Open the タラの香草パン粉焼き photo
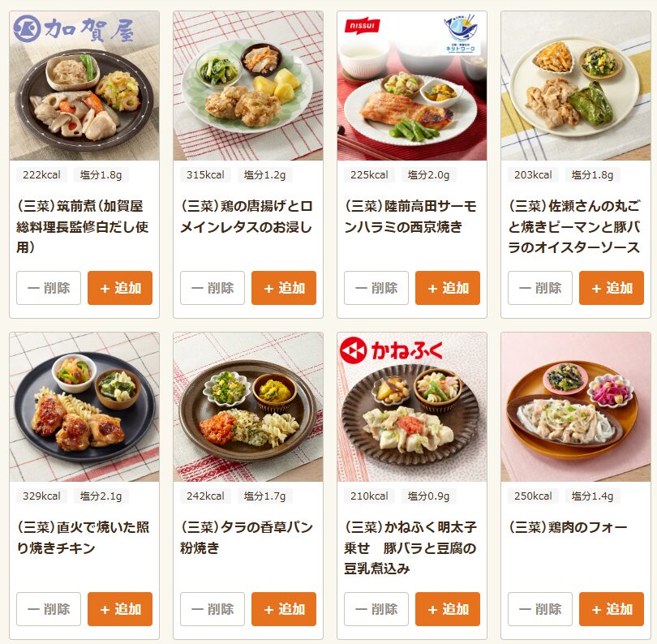 [248, 407]
